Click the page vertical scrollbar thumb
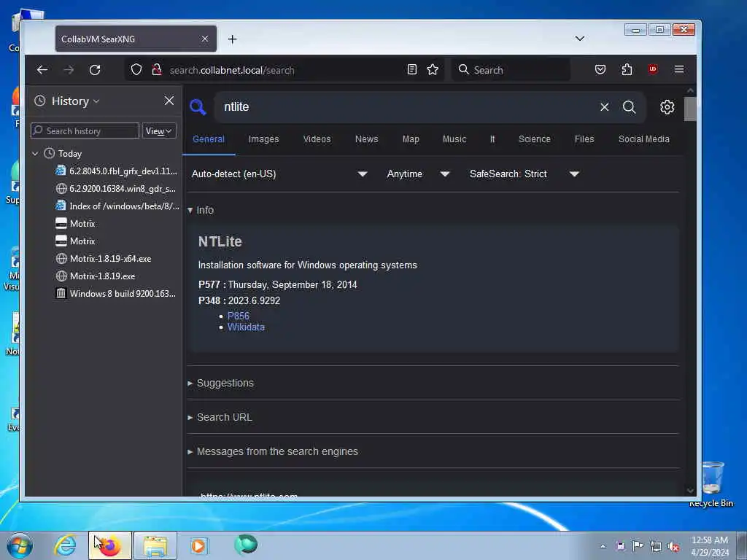This screenshot has width=747, height=560. [x=690, y=109]
